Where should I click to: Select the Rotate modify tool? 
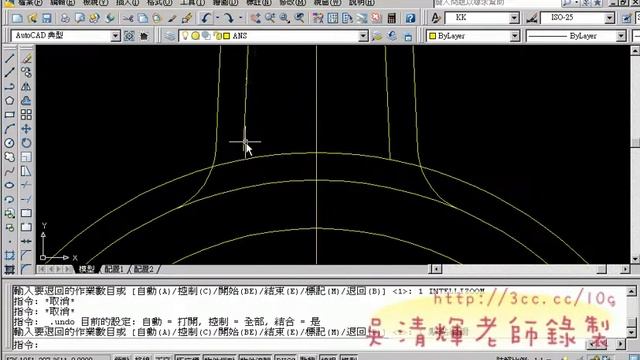pos(26,143)
